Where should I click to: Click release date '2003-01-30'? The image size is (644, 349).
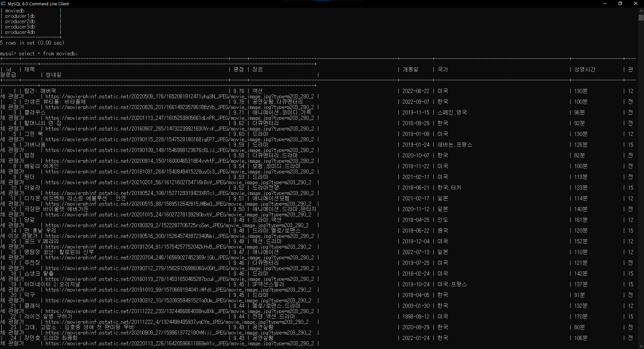point(416,306)
